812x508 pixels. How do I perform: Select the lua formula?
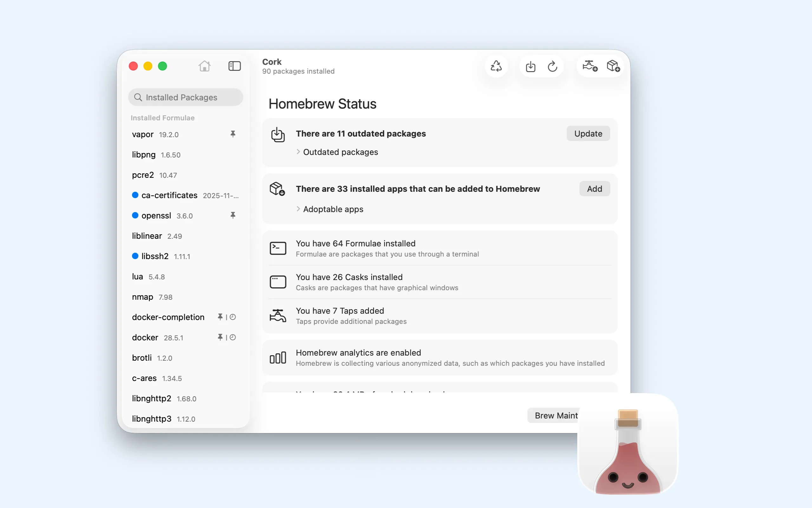tap(186, 277)
